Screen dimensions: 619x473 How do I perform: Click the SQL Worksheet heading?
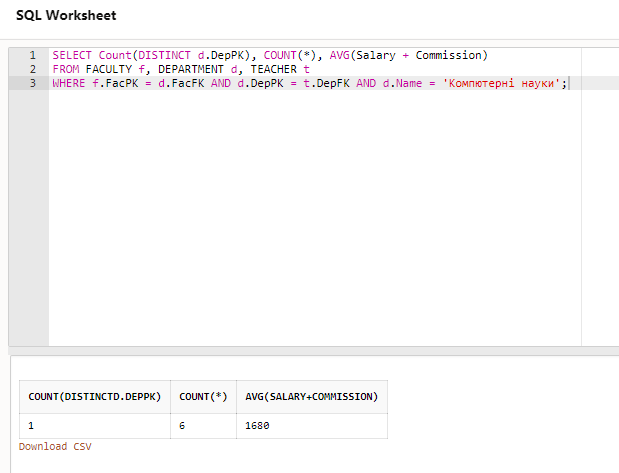point(66,16)
